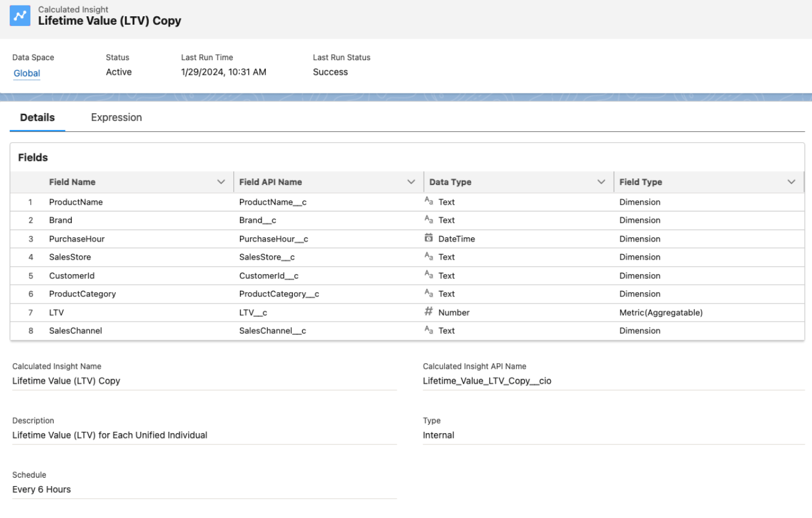Image resolution: width=812 pixels, height=518 pixels.
Task: Open the Data Type column dropdown arrow
Action: (x=601, y=182)
